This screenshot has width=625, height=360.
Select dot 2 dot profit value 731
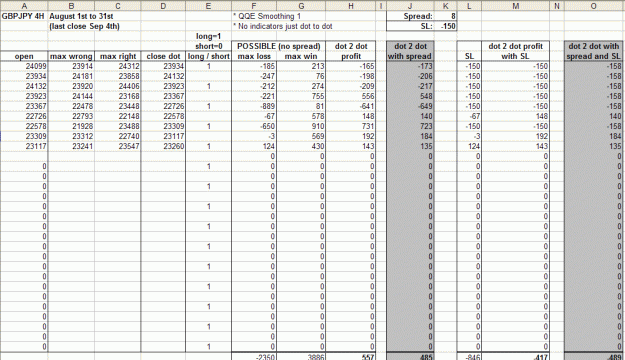[x=351, y=126]
